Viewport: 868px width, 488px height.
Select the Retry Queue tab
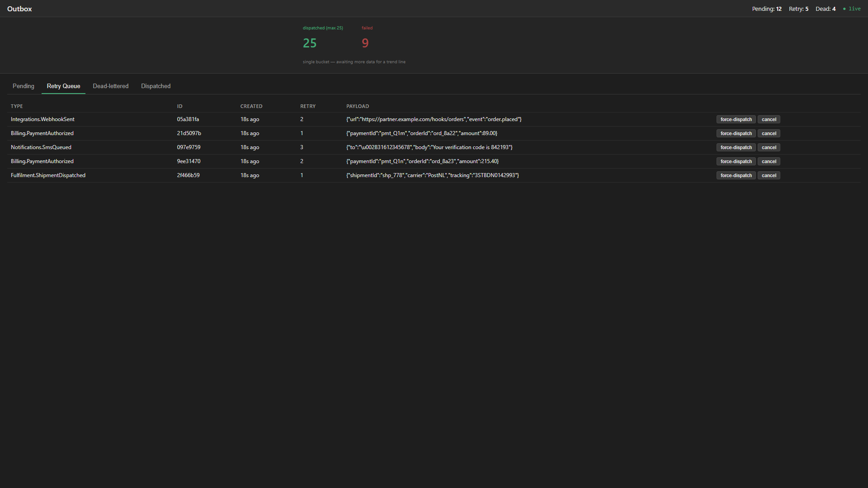[x=63, y=86]
